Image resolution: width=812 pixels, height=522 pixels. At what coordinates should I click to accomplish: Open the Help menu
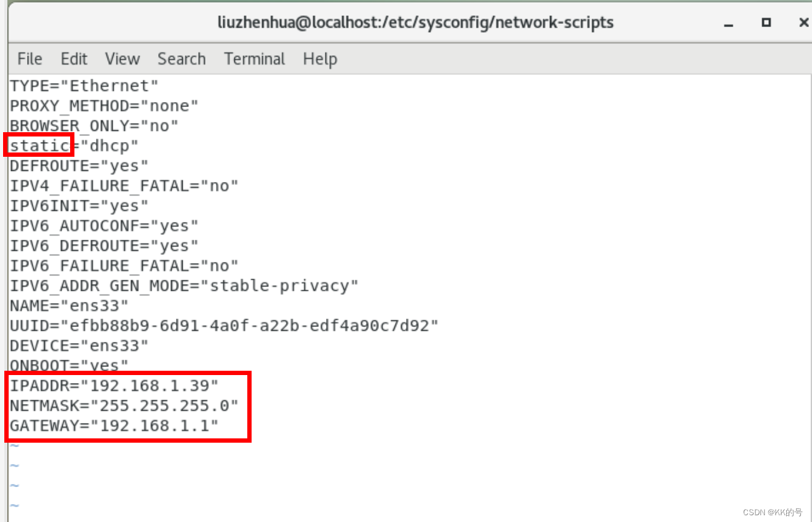click(320, 58)
